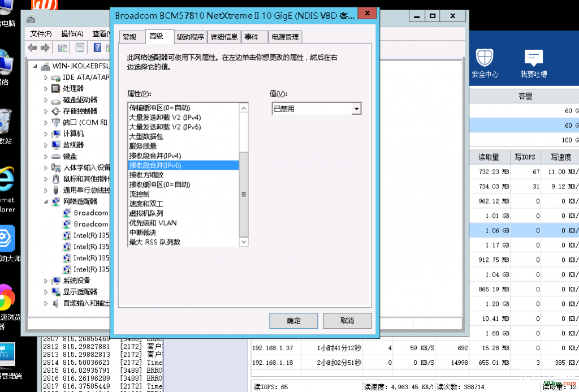Viewport: 579px width, 392px height.
Task: Select 最大 RSS 队列数 property
Action: (184, 242)
